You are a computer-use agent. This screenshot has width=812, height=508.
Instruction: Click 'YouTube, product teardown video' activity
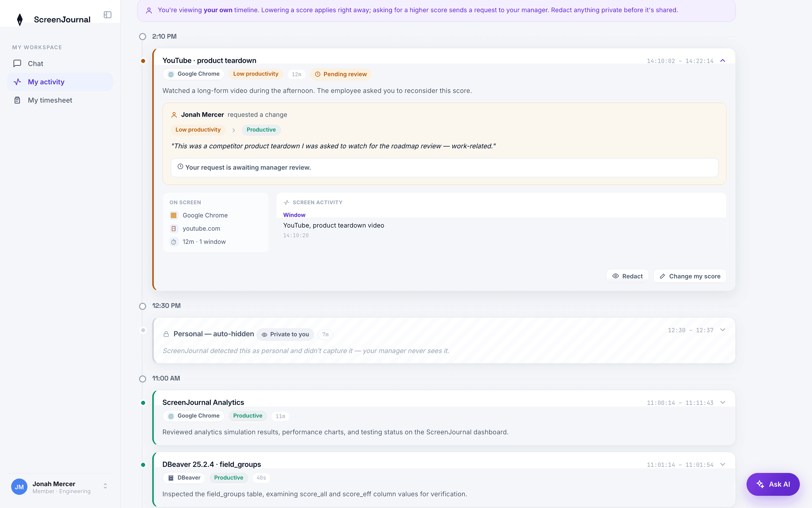333,226
